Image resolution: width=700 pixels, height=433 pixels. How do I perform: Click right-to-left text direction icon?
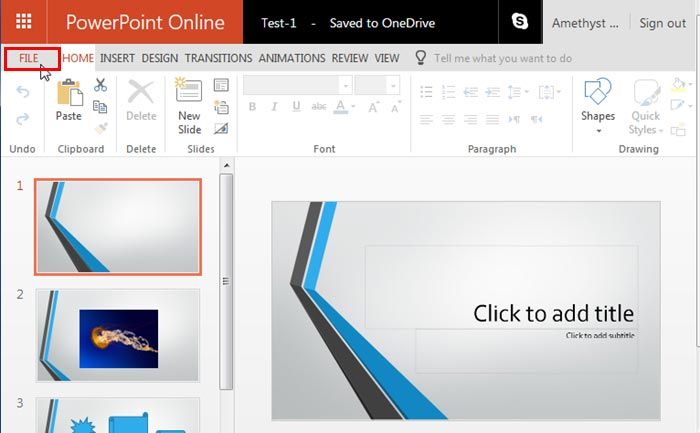pyautogui.click(x=536, y=119)
